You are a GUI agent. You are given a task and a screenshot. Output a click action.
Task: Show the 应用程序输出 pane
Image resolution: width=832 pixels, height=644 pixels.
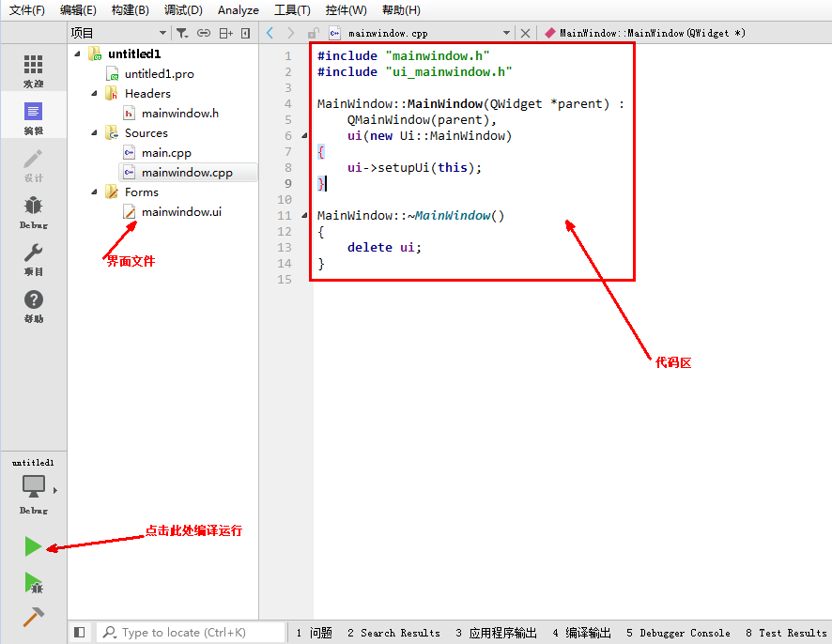496,633
